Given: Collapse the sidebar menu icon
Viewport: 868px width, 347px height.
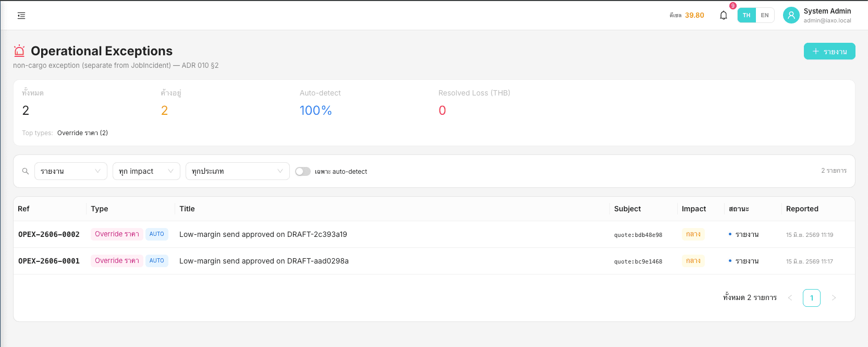Looking at the screenshot, I should (x=21, y=16).
